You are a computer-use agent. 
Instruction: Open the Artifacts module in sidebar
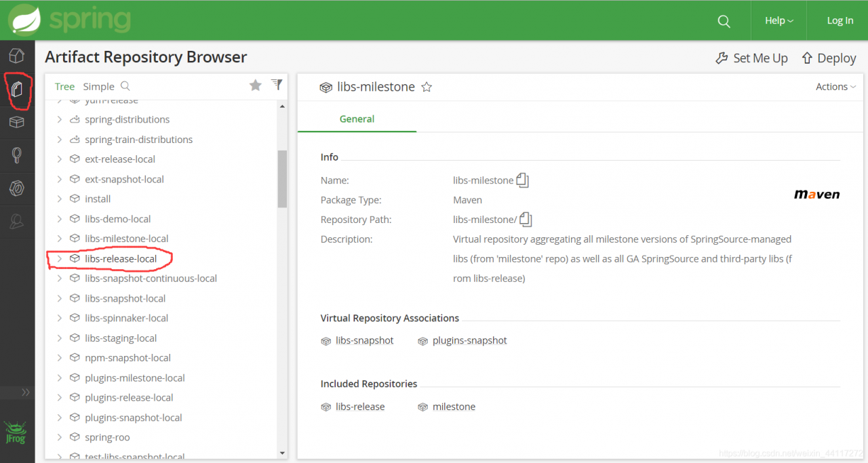pos(17,89)
